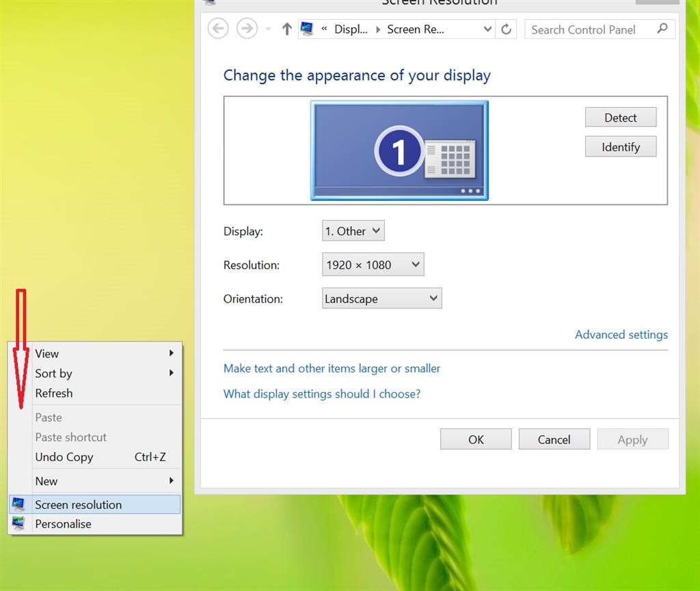Screen dimensions: 700x591
Task: Open the View submenu in context menu
Action: tap(94, 353)
